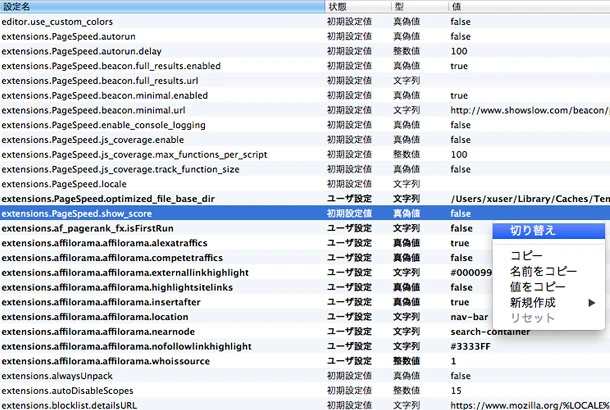
Task: Select extensions.PageSpeed.enable_console_logging row
Action: [x=305, y=125]
